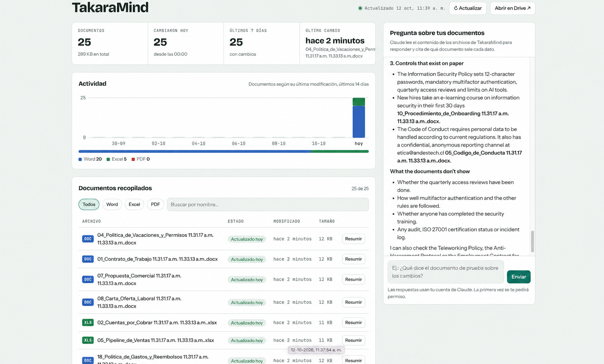Image resolution: width=604 pixels, height=364 pixels.
Task: Click file name 05_Pipeline_de_Ventas
Action: click(156, 340)
